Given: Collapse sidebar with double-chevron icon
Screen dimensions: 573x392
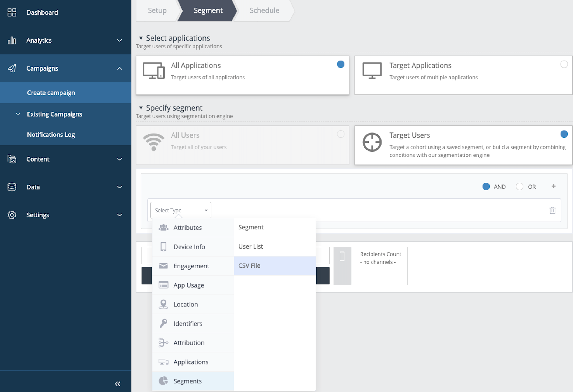Looking at the screenshot, I should pos(117,384).
